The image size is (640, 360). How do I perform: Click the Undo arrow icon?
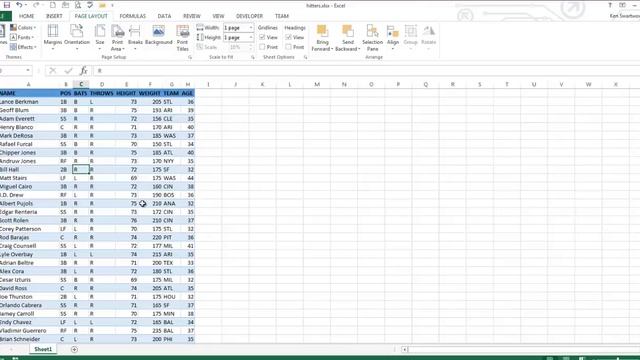(x=19, y=5)
